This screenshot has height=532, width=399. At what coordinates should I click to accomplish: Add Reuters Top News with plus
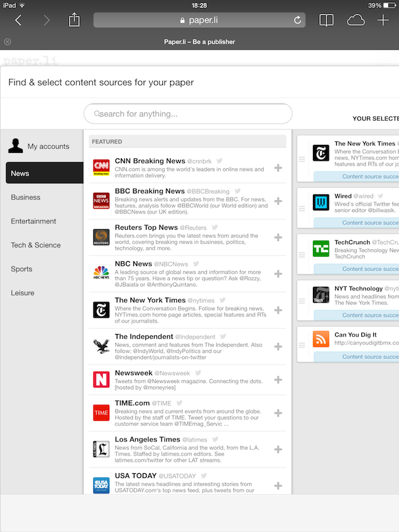pyautogui.click(x=278, y=238)
